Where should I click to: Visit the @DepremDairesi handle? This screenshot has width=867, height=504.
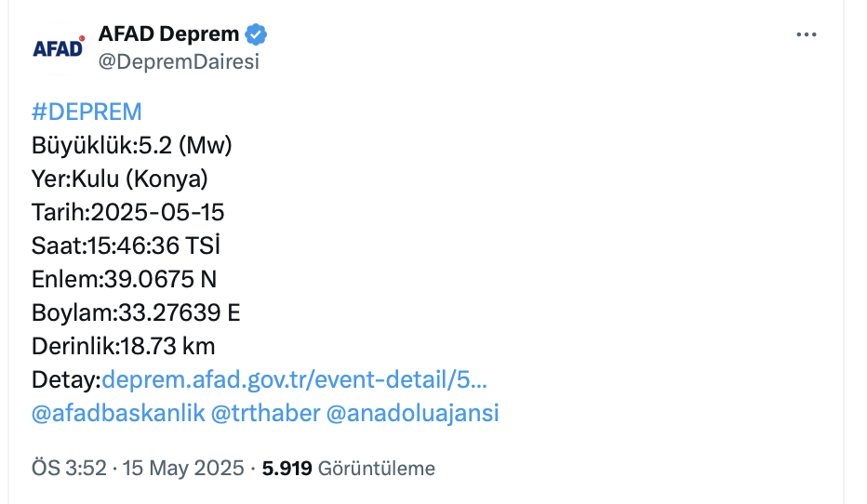point(179,61)
